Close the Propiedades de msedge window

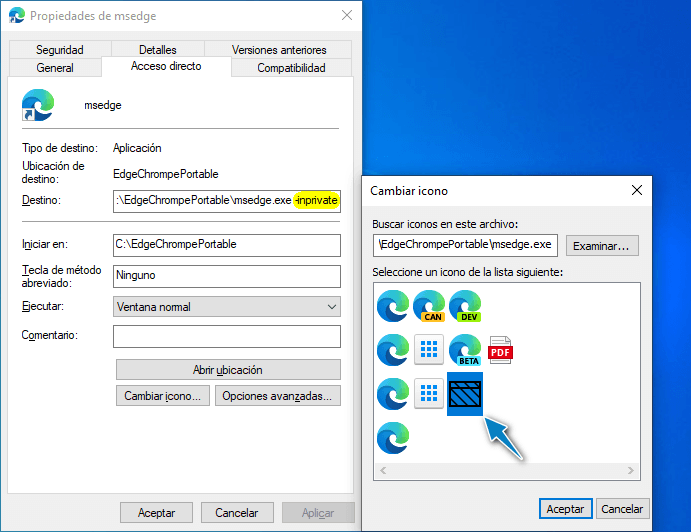[347, 15]
